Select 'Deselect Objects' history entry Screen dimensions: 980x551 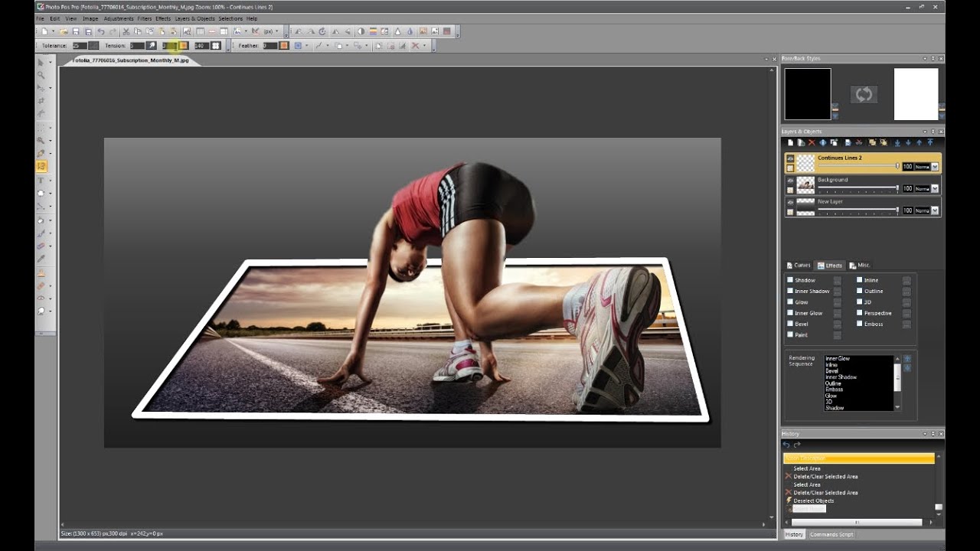(814, 500)
